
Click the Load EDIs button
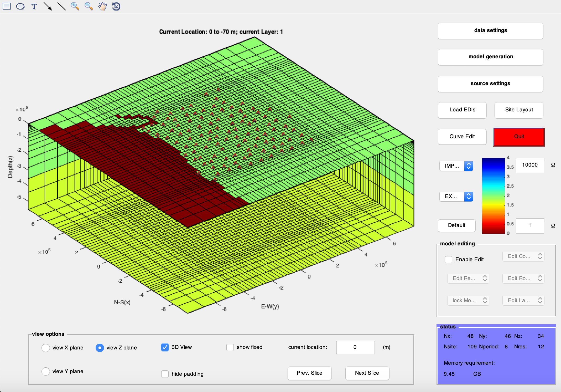[x=463, y=109]
